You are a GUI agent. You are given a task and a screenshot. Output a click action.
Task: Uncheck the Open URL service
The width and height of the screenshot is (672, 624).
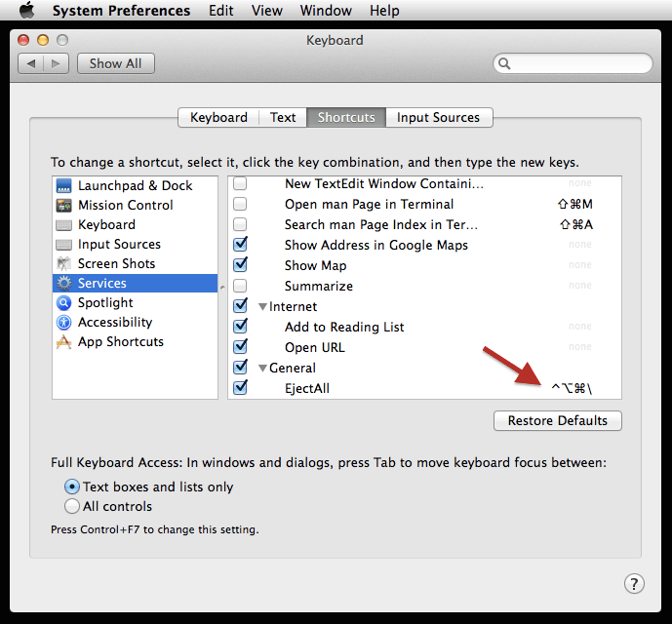240,347
